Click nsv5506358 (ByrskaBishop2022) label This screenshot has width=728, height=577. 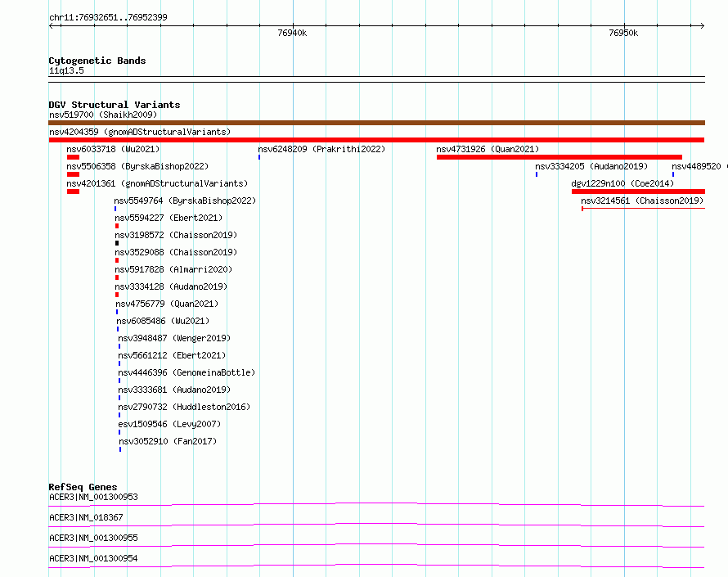(137, 166)
